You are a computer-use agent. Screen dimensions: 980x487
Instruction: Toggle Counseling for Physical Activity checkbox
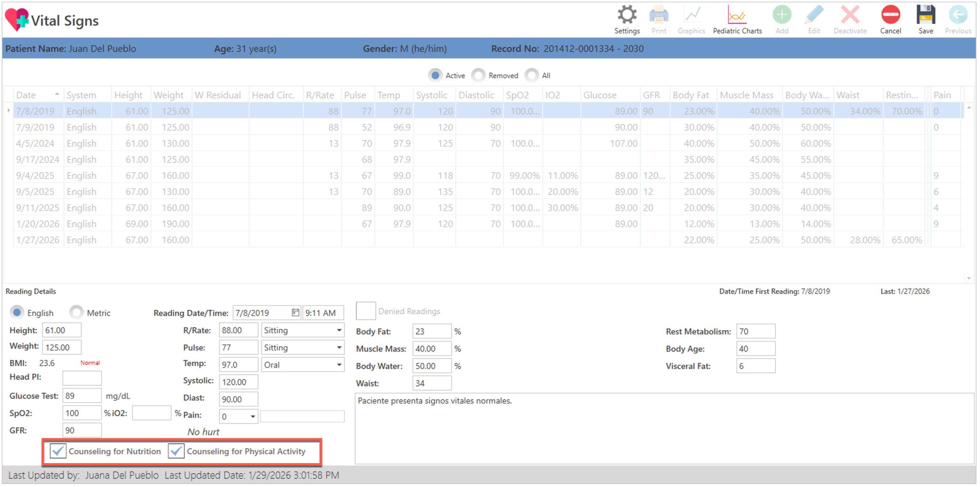(x=176, y=451)
